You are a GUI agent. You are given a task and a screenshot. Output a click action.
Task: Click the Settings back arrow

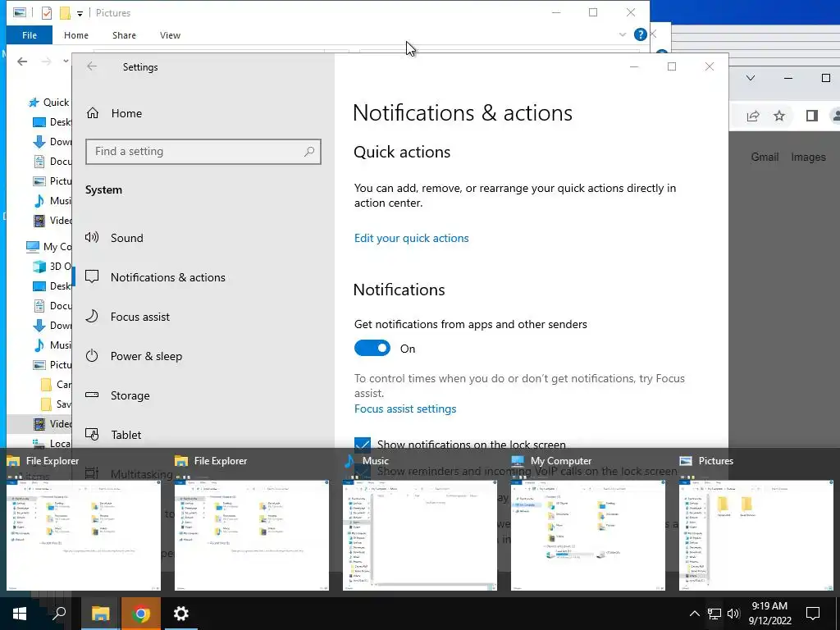point(92,66)
